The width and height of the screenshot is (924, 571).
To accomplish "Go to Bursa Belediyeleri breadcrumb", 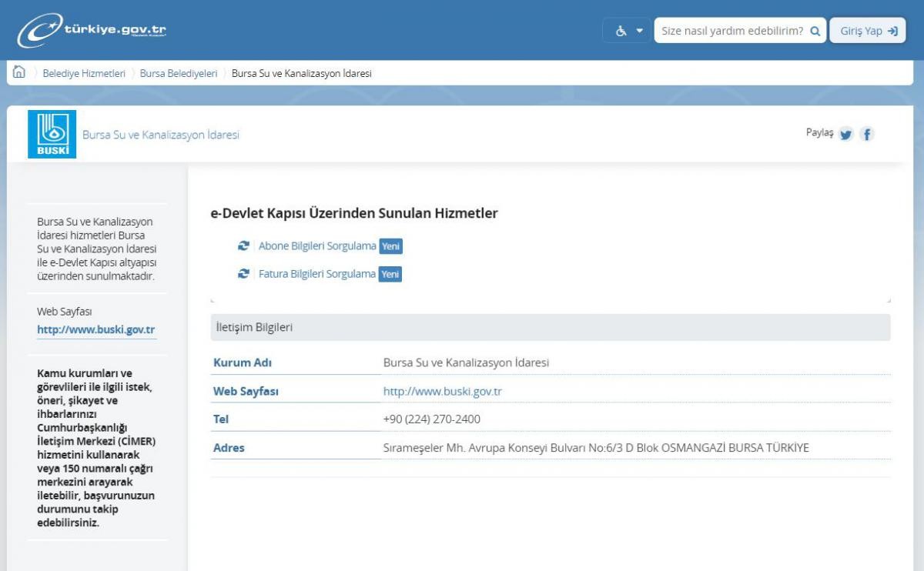I will (179, 74).
